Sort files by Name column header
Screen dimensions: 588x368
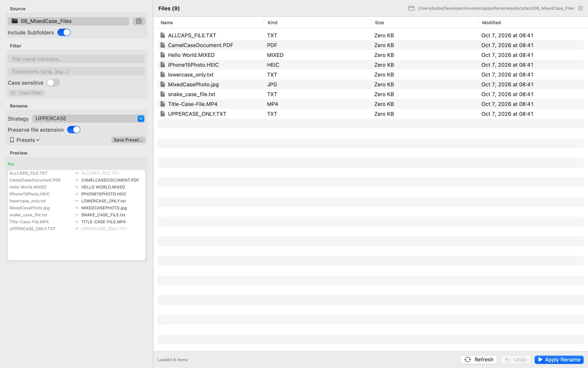tap(167, 22)
